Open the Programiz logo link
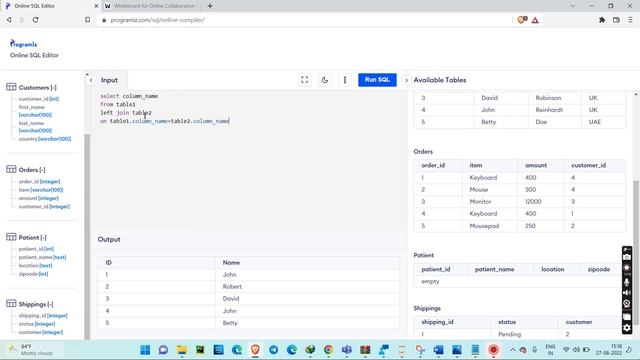The image size is (640, 360). click(x=24, y=44)
